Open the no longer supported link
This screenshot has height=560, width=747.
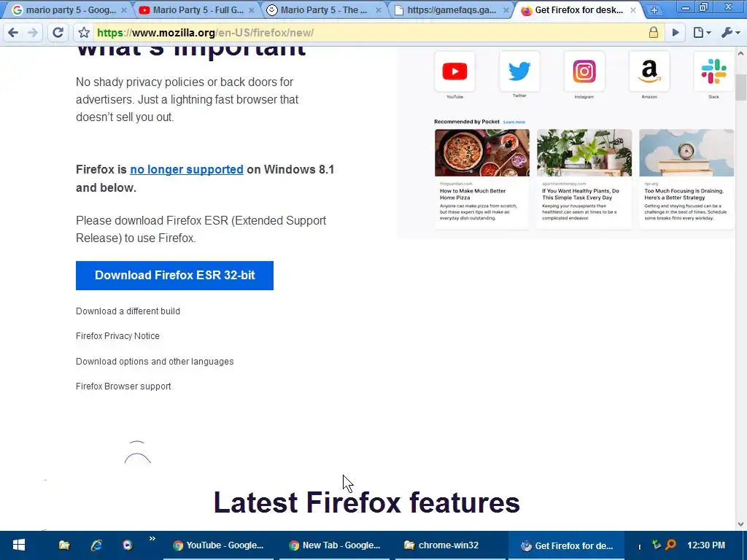(x=187, y=169)
